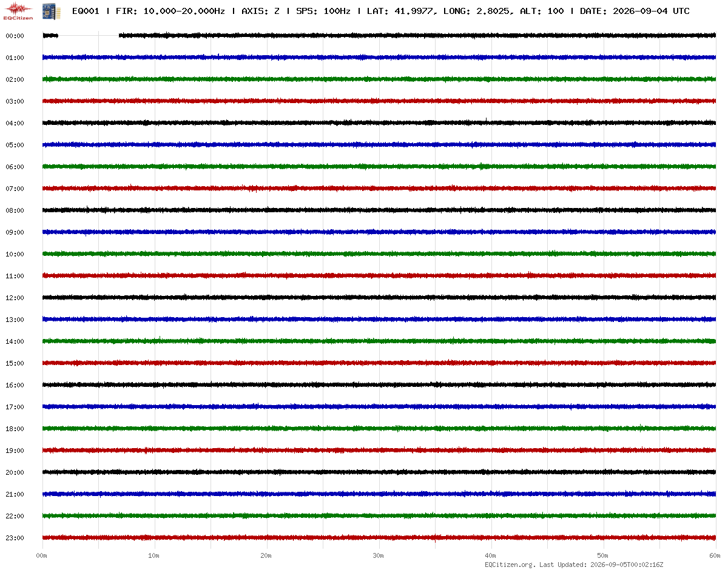Click the red 19:00 seismic trace

379,450
